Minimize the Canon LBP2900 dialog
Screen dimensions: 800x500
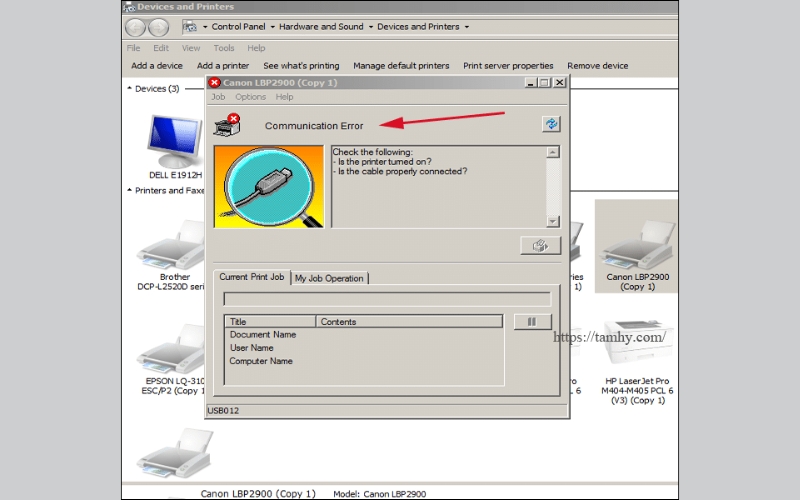click(531, 83)
